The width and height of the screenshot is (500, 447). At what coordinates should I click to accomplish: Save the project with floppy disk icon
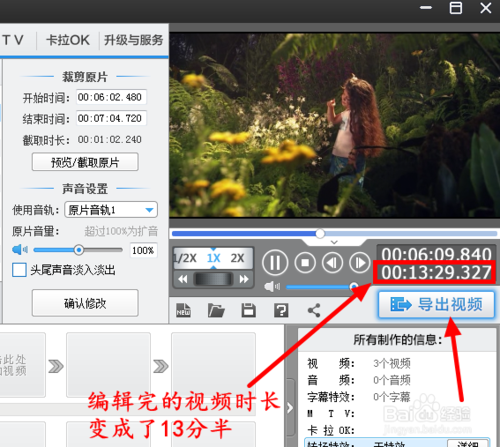[x=249, y=310]
